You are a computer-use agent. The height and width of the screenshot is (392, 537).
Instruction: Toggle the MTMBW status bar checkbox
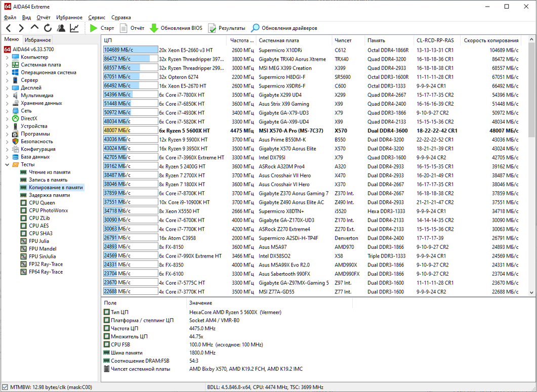point(5,387)
